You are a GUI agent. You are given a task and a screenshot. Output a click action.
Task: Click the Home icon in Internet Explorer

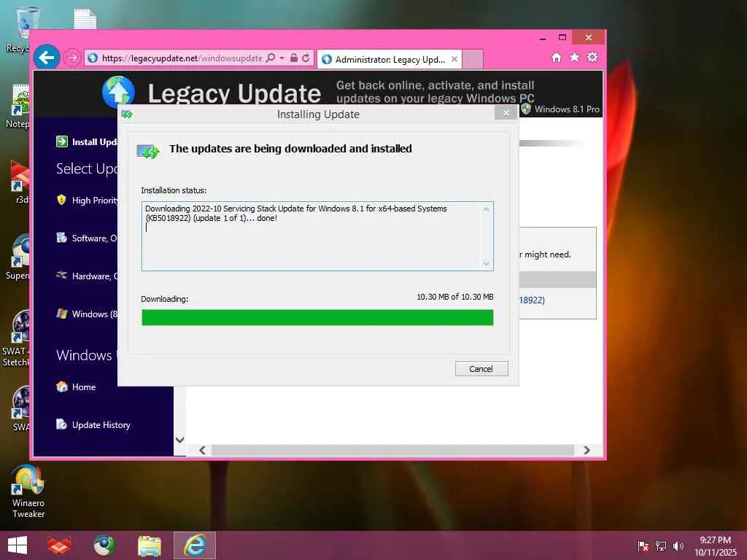(556, 58)
